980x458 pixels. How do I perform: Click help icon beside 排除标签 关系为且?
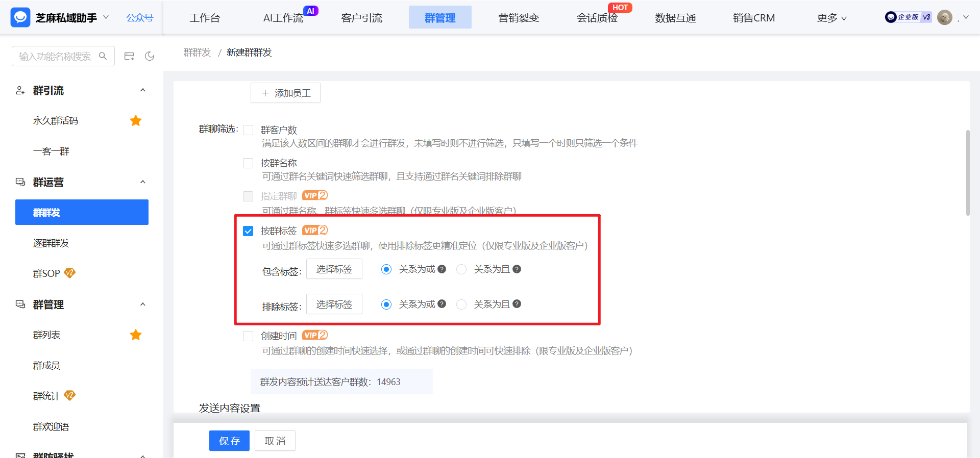tap(517, 303)
